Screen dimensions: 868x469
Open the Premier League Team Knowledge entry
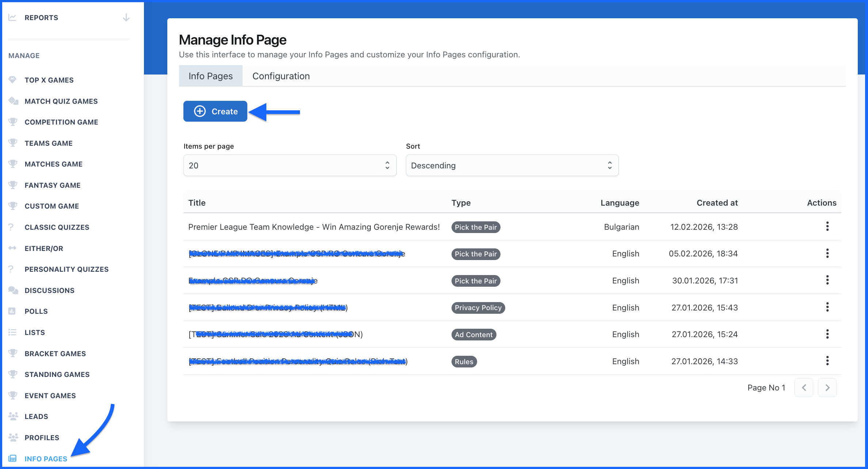tap(314, 227)
